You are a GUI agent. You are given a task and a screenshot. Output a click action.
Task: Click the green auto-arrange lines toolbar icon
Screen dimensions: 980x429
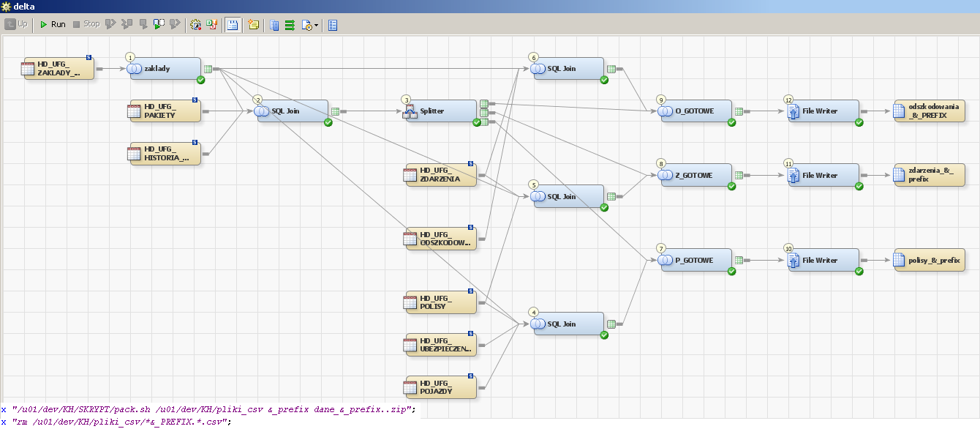point(290,24)
